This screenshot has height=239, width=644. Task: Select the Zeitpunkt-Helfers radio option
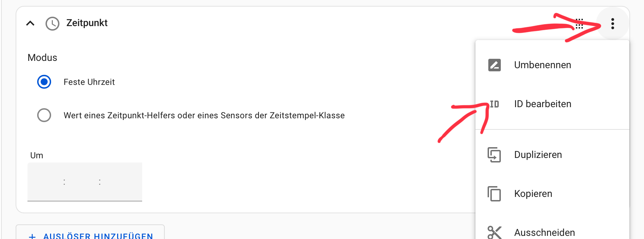tap(44, 115)
